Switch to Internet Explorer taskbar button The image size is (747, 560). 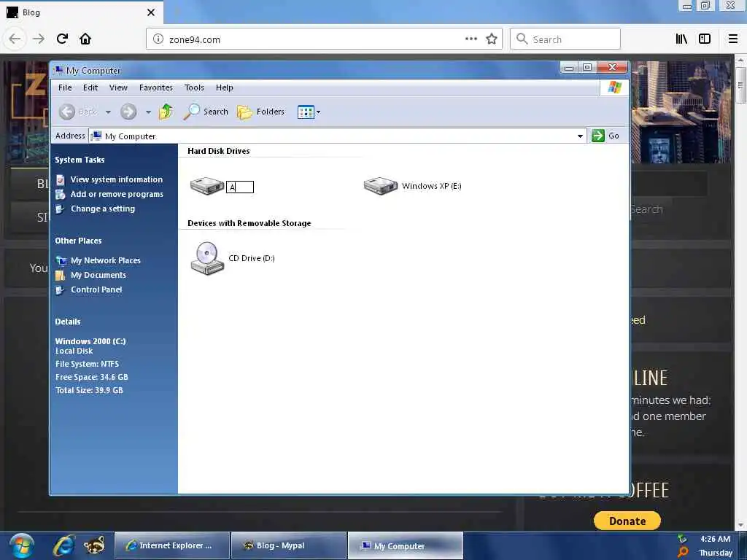171,545
